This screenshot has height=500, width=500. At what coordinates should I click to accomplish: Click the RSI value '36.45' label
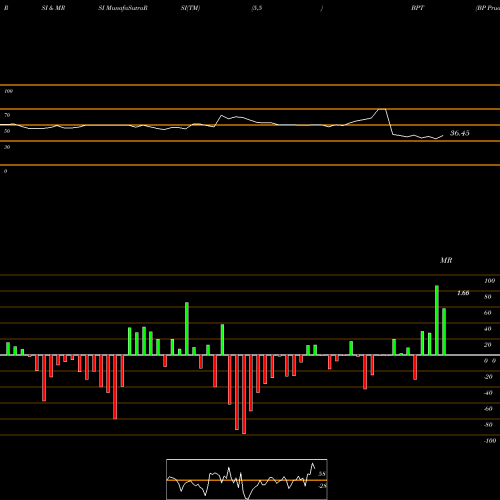460,133
